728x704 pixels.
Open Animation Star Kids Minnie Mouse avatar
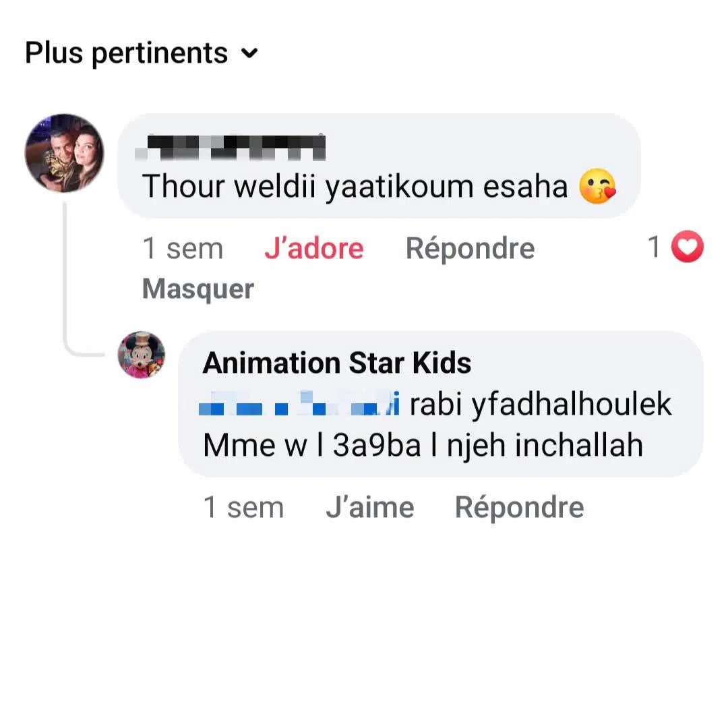pos(142,355)
